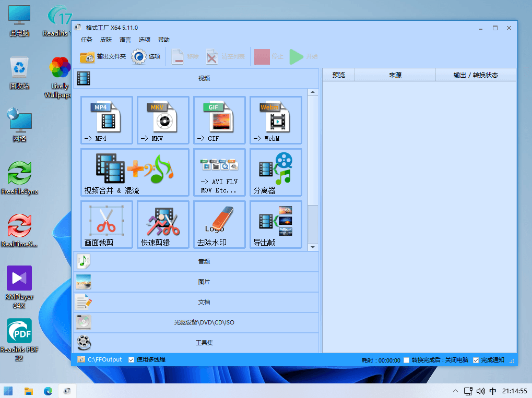Click the 输出文件夹 toolbar button
The height and width of the screenshot is (398, 532).
point(103,57)
